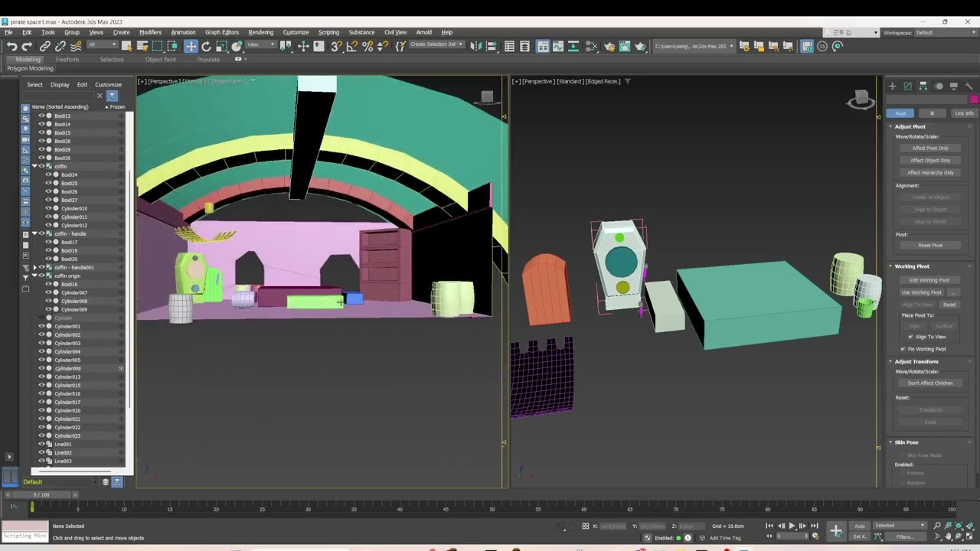Click the Unlink Selection icon

(x=60, y=47)
